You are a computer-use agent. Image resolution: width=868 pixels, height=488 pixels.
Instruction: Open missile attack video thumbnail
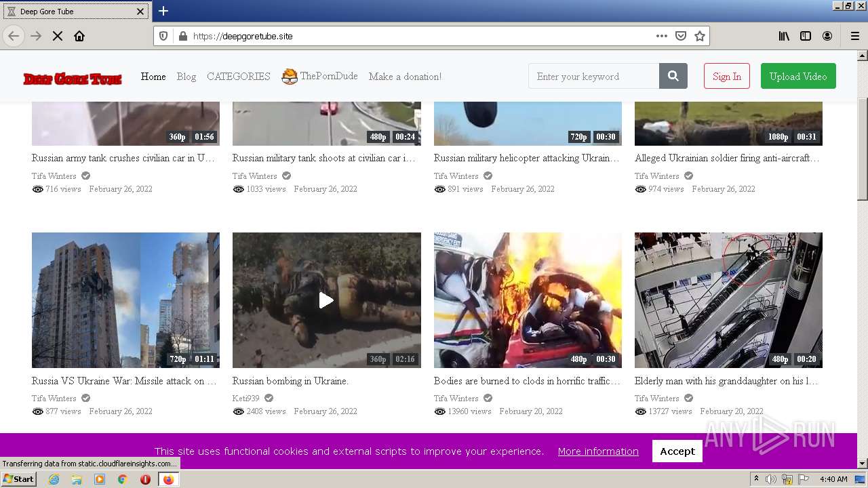pos(125,300)
